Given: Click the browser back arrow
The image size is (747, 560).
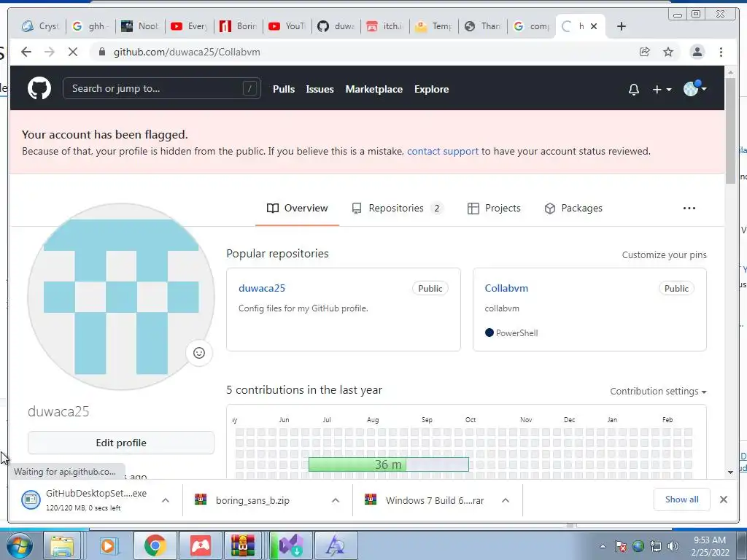Looking at the screenshot, I should (26, 52).
